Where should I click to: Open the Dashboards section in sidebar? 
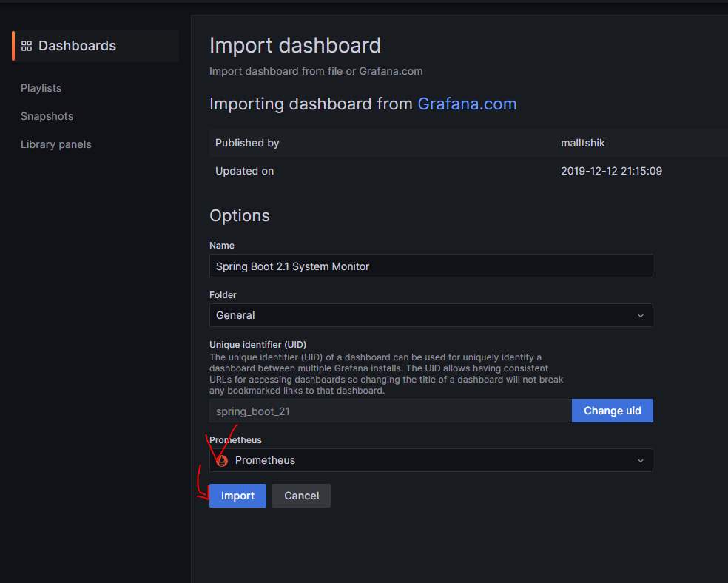coord(95,46)
